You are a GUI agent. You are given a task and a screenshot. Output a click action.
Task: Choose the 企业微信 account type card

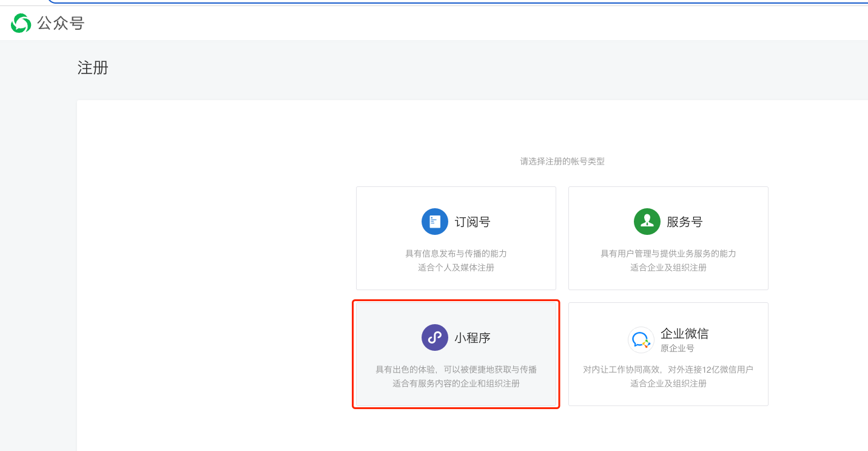668,354
